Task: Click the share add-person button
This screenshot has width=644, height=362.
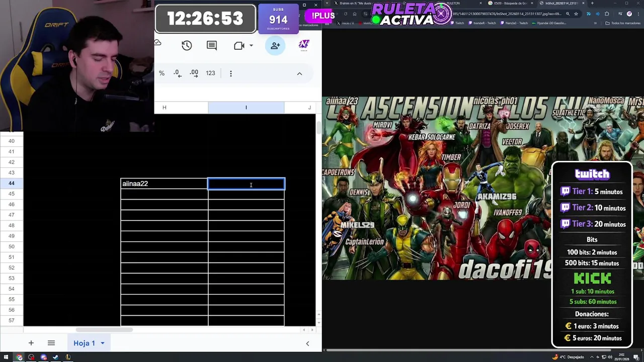Action: [275, 45]
